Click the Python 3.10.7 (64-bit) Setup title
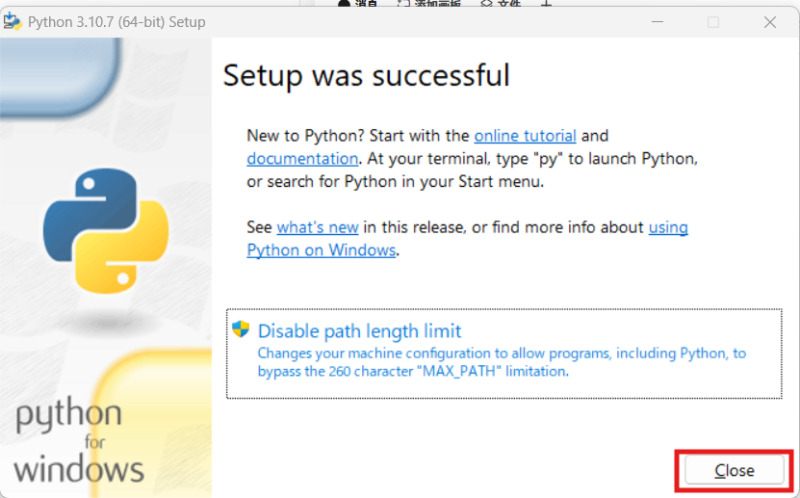 tap(117, 22)
